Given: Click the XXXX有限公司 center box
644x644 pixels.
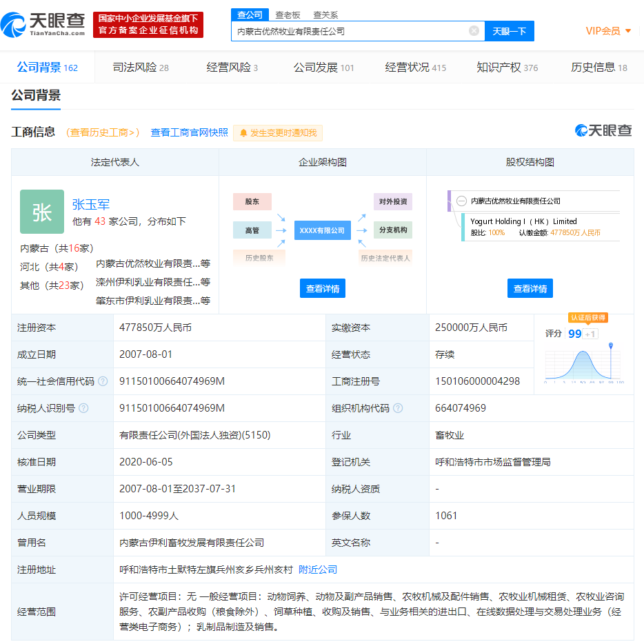Looking at the screenshot, I should click(323, 230).
